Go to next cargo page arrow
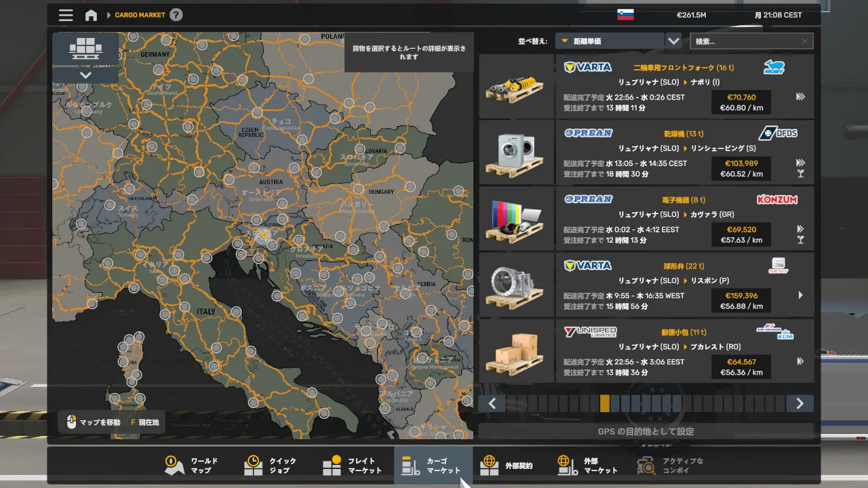868x488 pixels. 800,404
